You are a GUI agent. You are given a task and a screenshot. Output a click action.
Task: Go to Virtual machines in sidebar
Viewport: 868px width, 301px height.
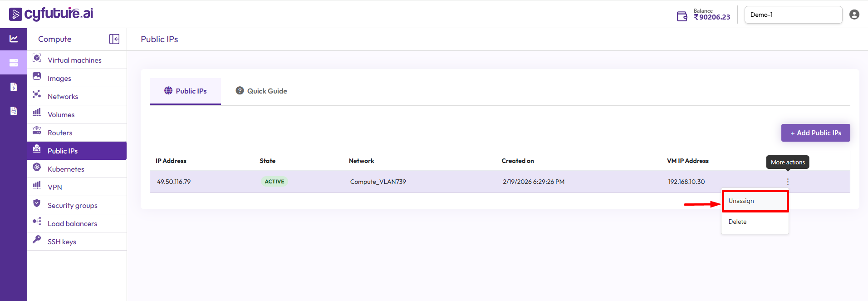(x=74, y=60)
